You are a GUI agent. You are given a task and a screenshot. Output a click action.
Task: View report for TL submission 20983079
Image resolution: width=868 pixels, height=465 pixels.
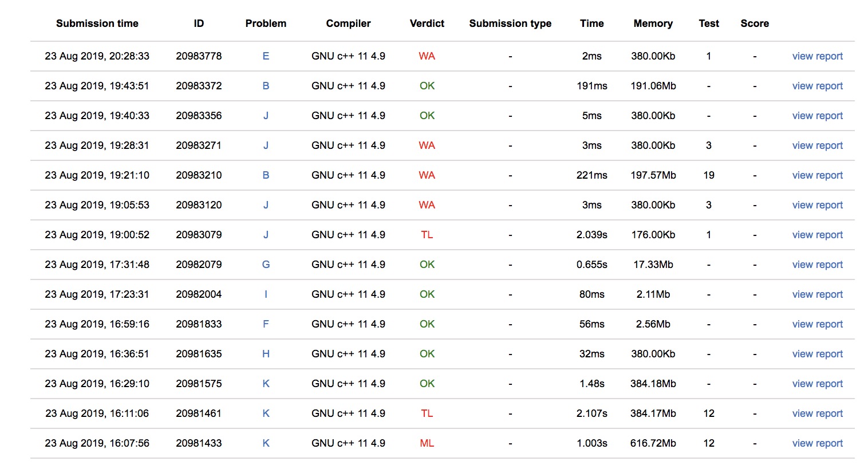tap(817, 235)
